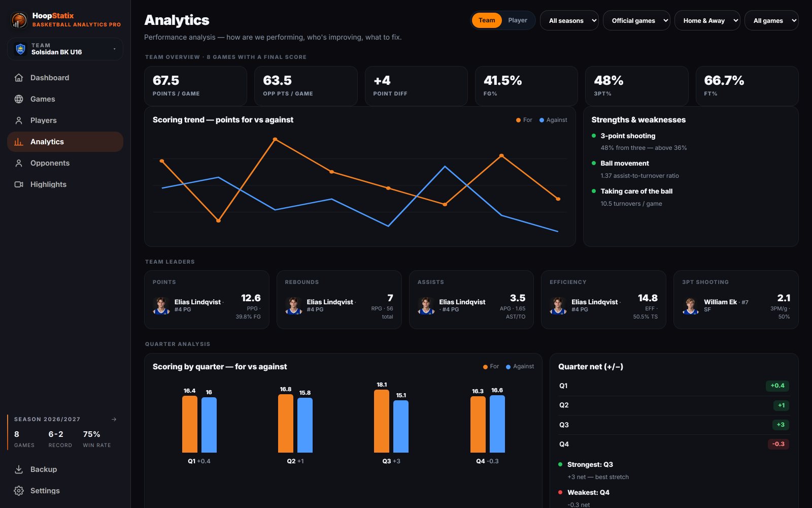The image size is (812, 508).
Task: Click the Weakest: Q4 text
Action: tap(588, 492)
